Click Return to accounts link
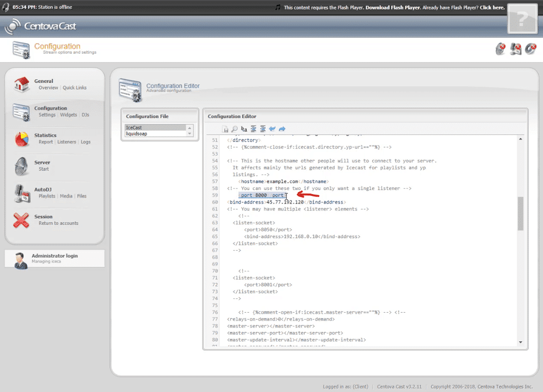Viewport: 543px width, 392px height. 59,223
